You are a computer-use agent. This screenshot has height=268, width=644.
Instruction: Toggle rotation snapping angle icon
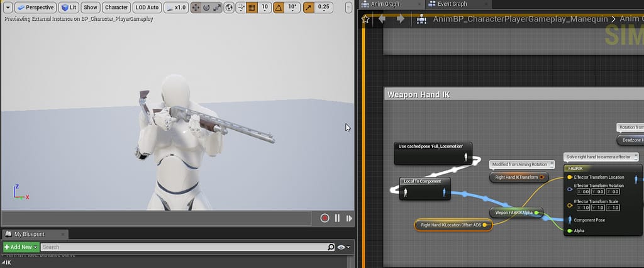[x=279, y=8]
